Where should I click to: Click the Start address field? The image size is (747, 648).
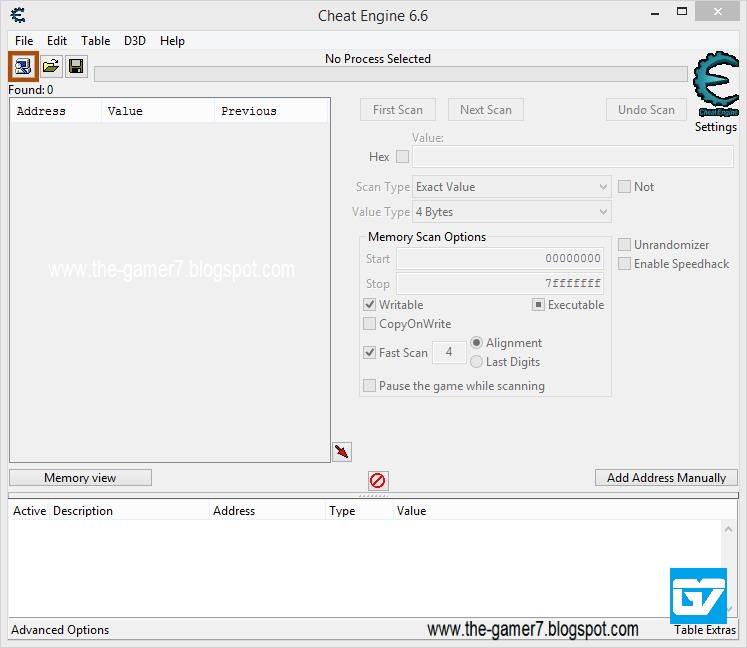click(500, 258)
